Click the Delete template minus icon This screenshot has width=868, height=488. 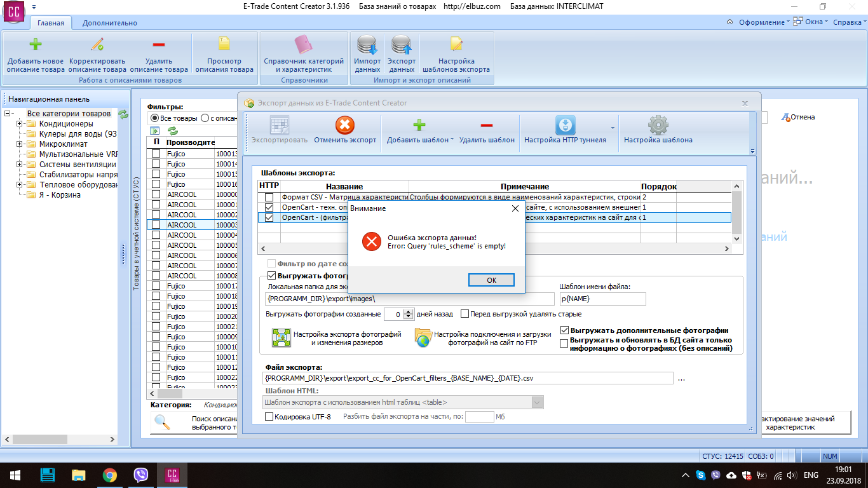(x=487, y=125)
